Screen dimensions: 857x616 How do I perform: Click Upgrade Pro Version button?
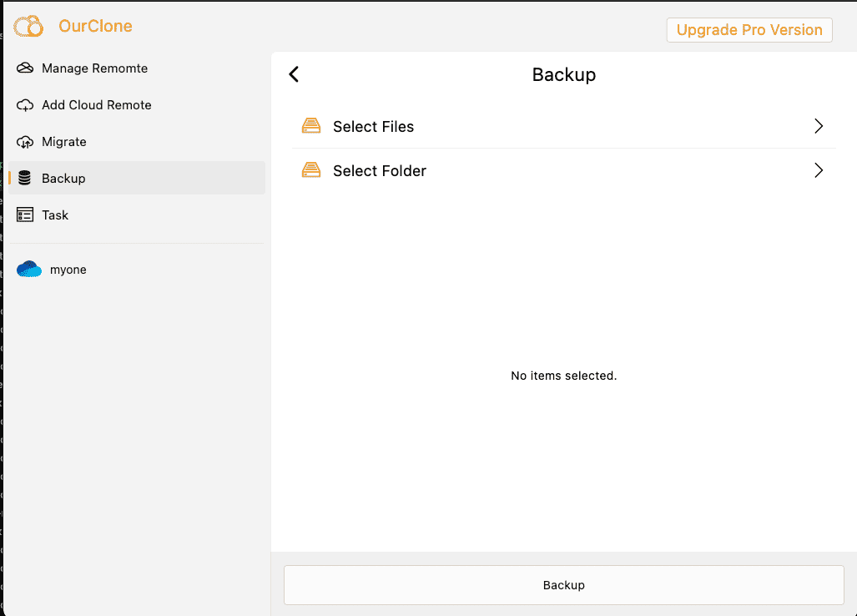749,29
